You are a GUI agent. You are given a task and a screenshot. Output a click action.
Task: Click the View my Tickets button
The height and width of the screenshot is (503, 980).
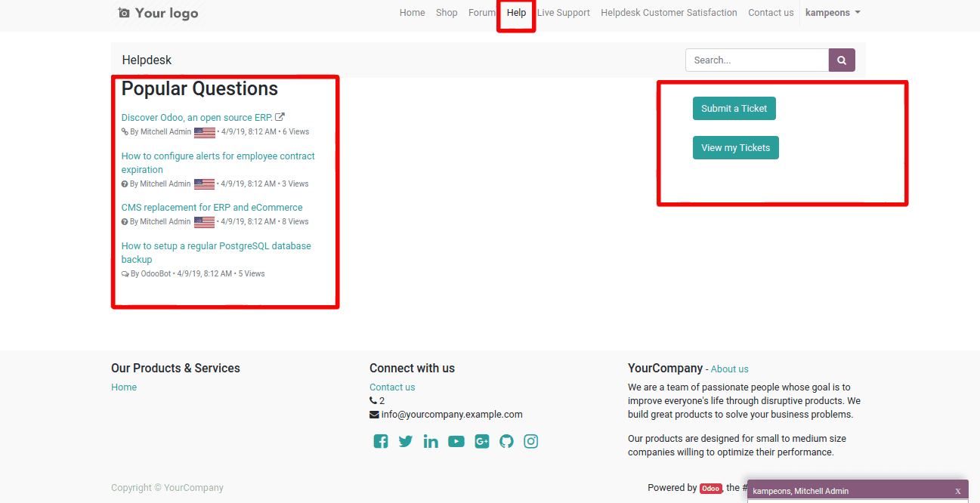[x=736, y=148]
